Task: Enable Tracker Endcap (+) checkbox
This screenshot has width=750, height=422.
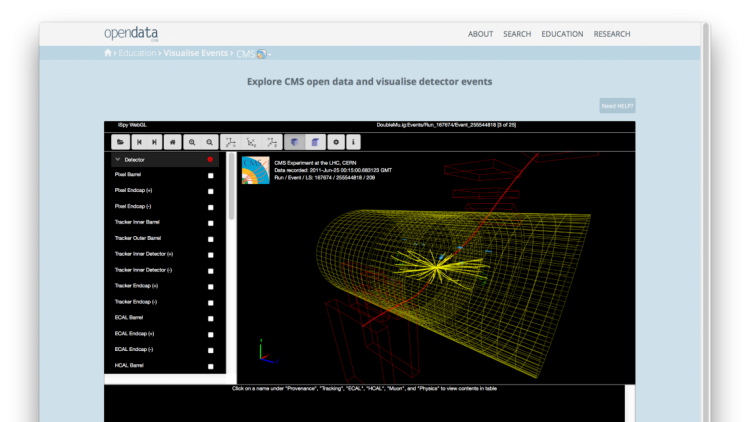Action: click(210, 287)
